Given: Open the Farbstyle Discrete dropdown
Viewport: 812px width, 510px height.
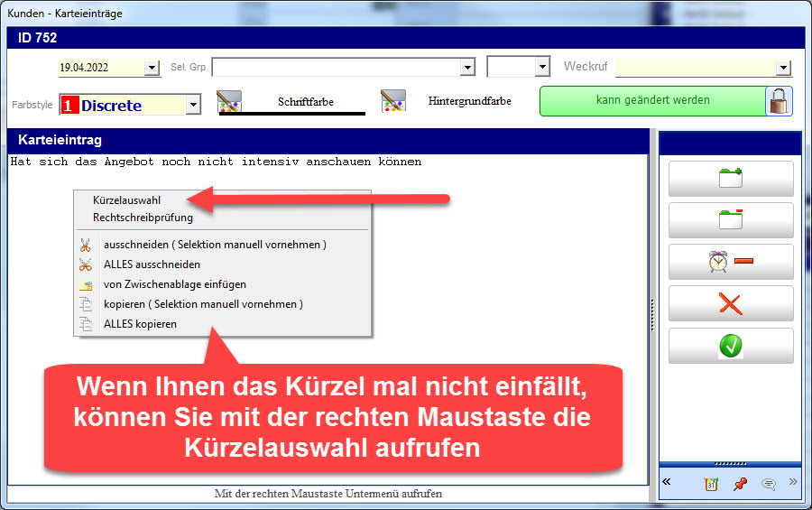Looking at the screenshot, I should 193,106.
